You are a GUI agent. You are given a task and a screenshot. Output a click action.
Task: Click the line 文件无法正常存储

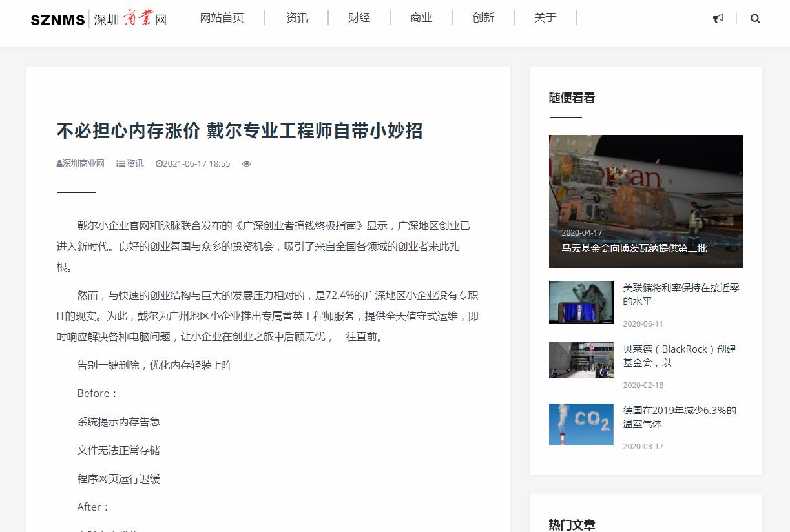pos(119,451)
